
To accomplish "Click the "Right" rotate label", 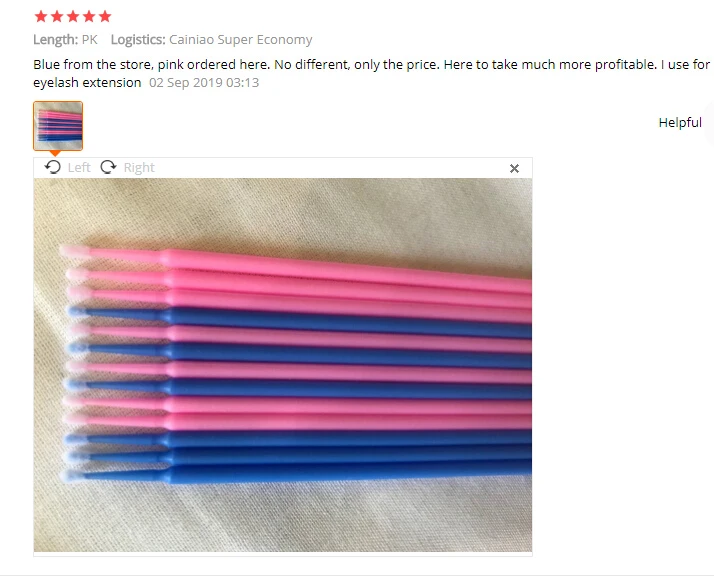I will (x=139, y=168).
